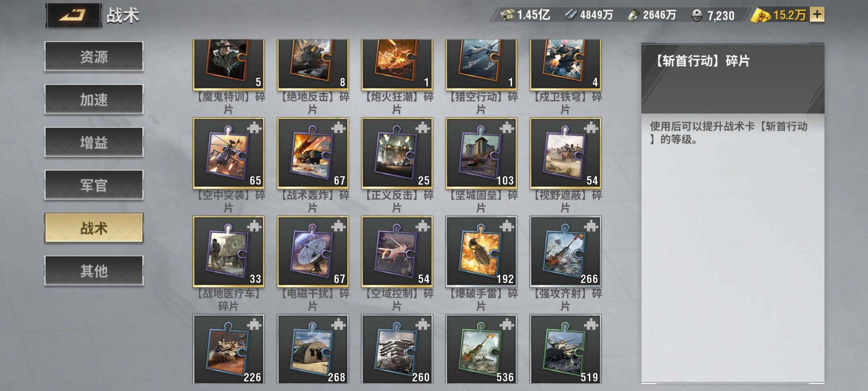Select the 战地医疗车 fragment icon

pyautogui.click(x=229, y=252)
